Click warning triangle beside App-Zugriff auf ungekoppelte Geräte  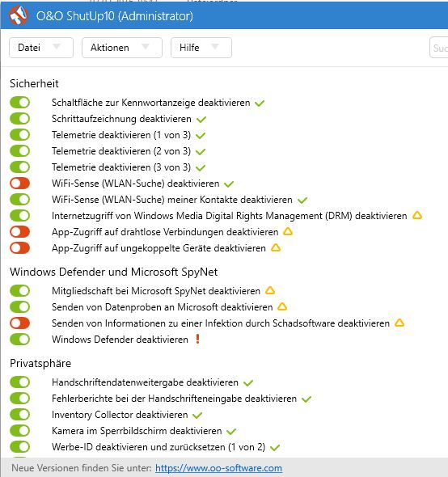coord(276,247)
